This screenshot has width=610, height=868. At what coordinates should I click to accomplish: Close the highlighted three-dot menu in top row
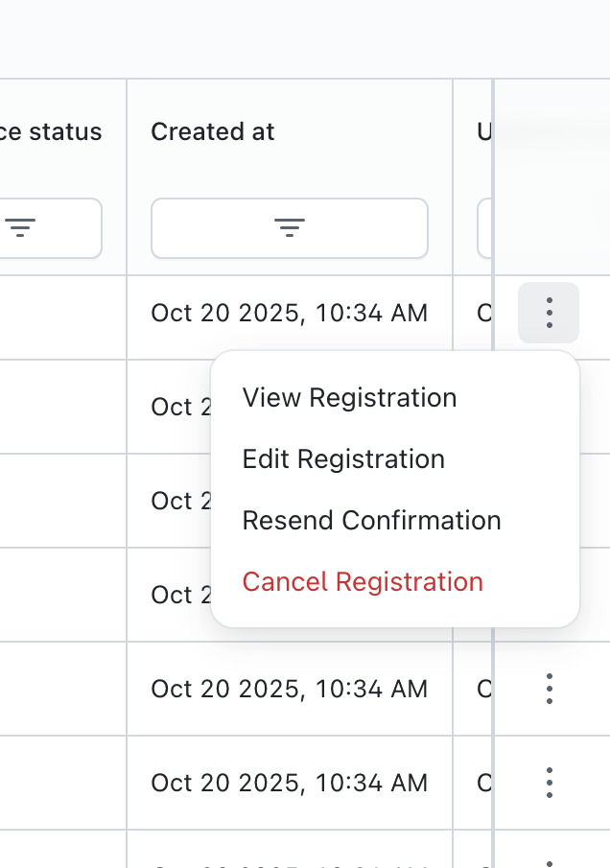point(549,313)
